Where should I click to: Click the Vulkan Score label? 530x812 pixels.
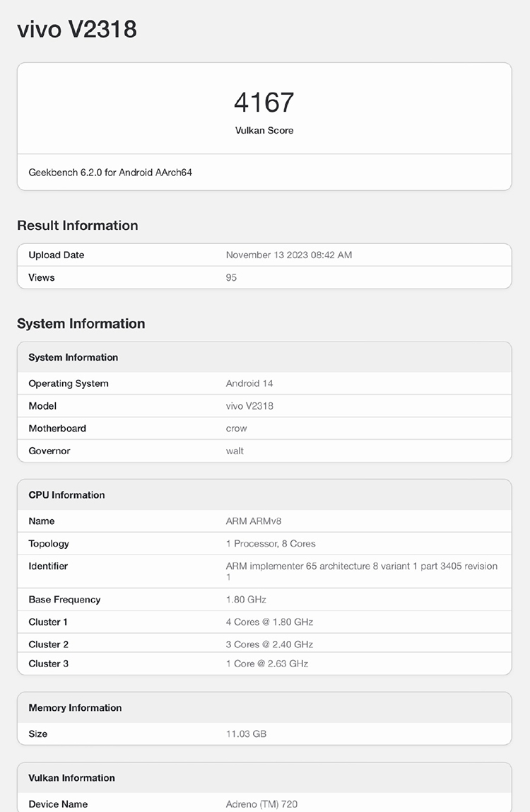pyautogui.click(x=264, y=130)
